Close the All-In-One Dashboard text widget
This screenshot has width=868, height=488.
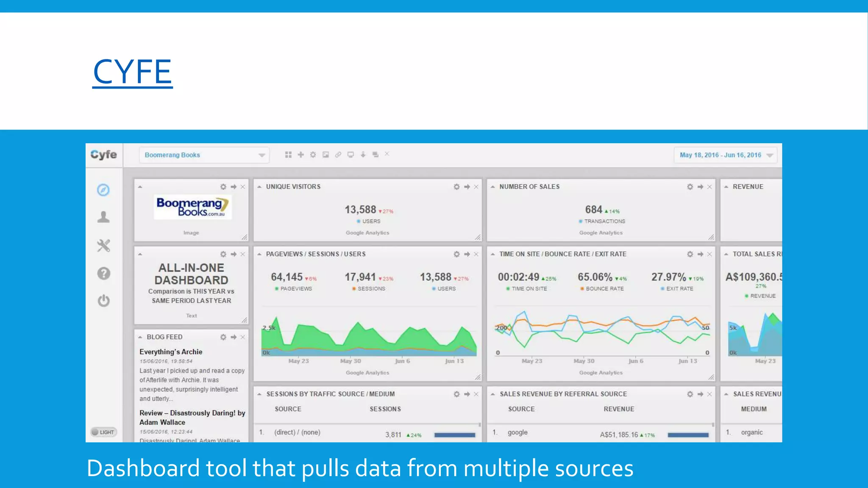243,254
